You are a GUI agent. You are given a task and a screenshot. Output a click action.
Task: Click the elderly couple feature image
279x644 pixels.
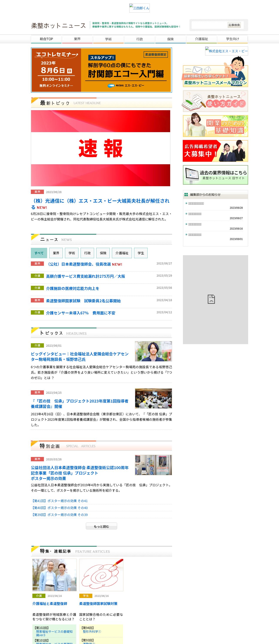tap(54, 575)
